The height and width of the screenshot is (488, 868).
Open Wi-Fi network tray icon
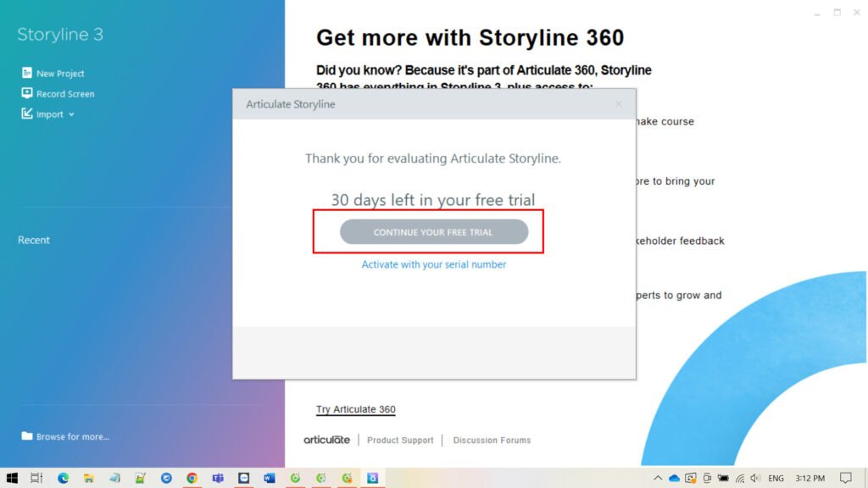click(x=739, y=478)
